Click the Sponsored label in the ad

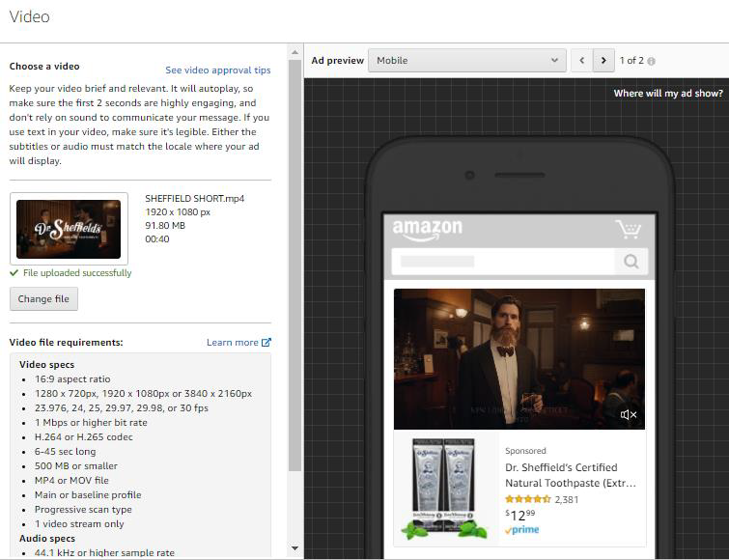[525, 451]
